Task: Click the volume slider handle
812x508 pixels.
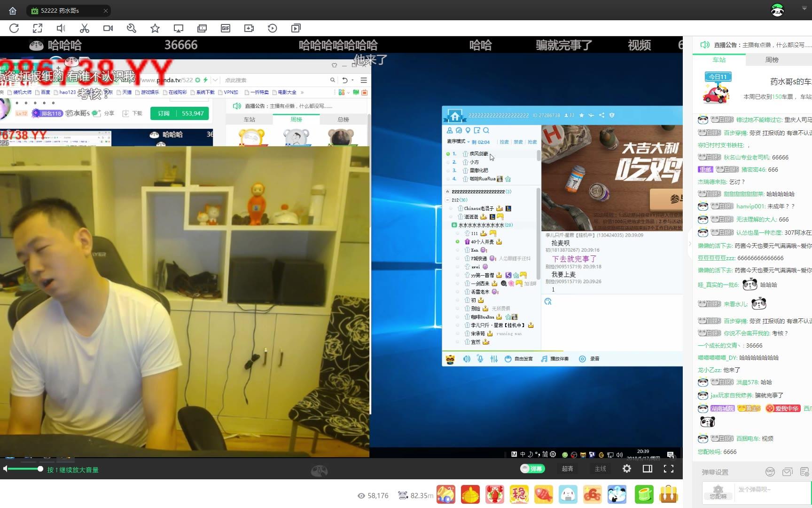Action: [40, 468]
